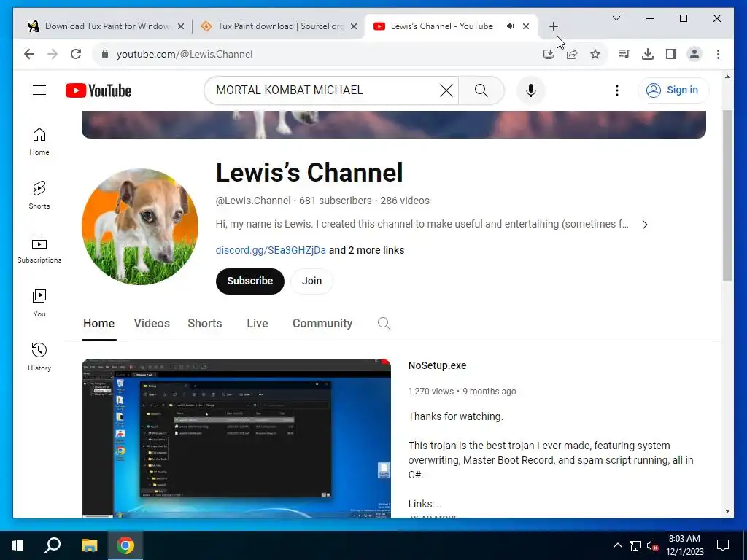
Task: Bookmark this tab with star
Action: [595, 54]
